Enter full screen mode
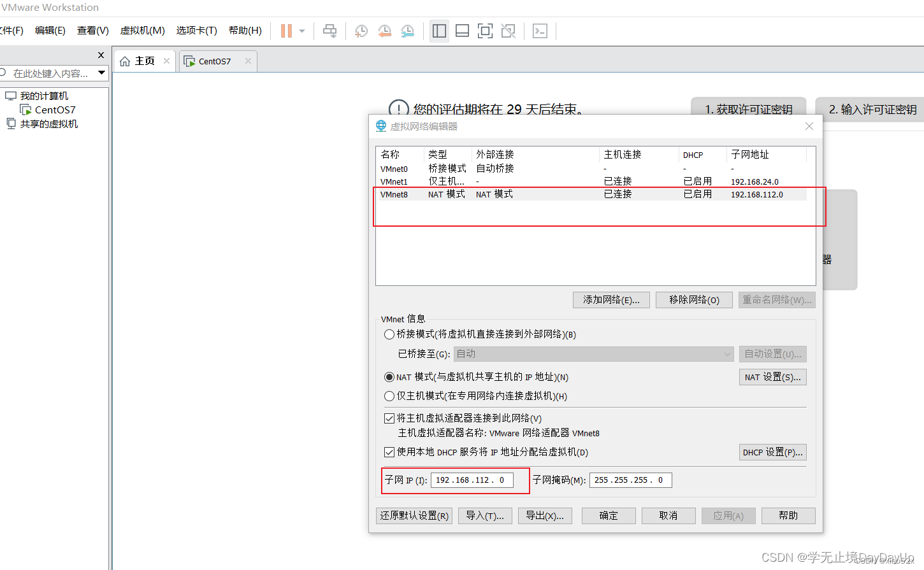924x570 pixels. tap(485, 30)
